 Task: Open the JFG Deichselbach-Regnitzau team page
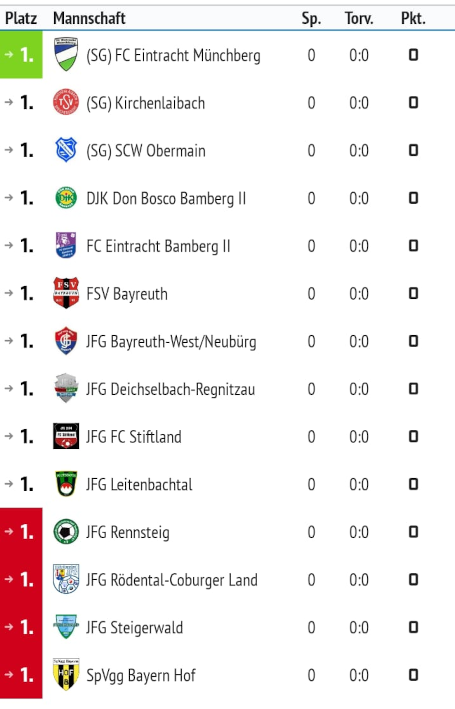[x=171, y=389]
